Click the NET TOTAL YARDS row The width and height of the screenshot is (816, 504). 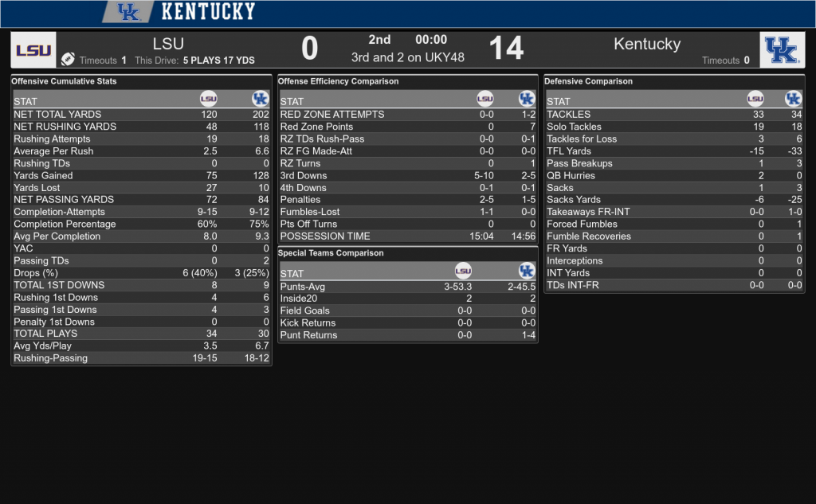click(142, 115)
